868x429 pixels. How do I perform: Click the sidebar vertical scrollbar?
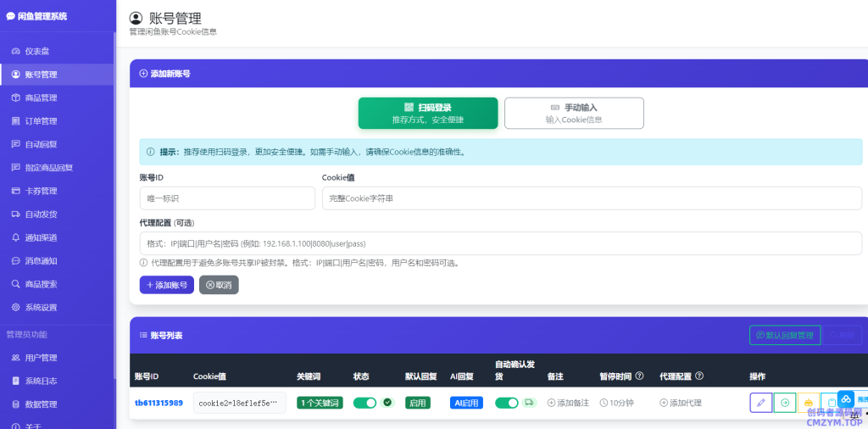pyautogui.click(x=114, y=170)
